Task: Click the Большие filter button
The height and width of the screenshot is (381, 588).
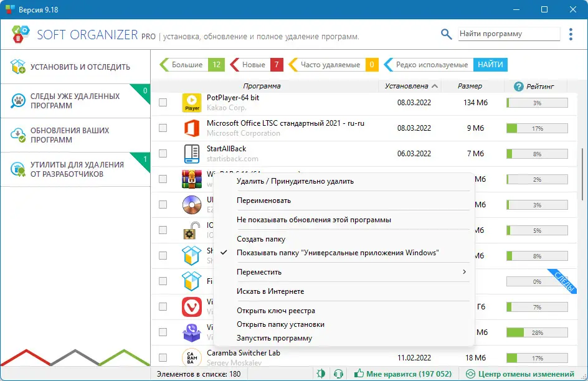Action: click(192, 65)
